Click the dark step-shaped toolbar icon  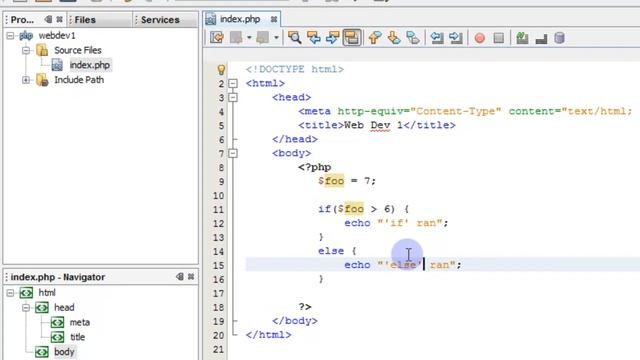[541, 39]
